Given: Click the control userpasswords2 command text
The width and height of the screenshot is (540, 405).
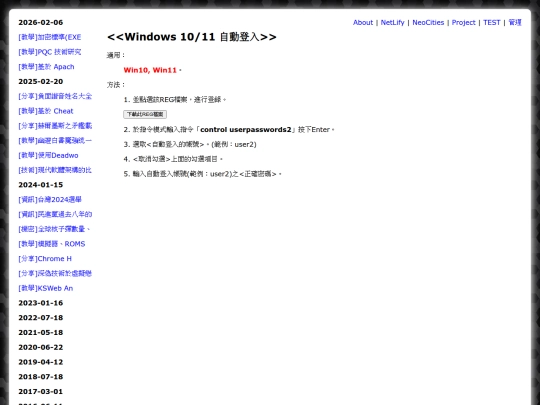Looking at the screenshot, I should click(246, 130).
